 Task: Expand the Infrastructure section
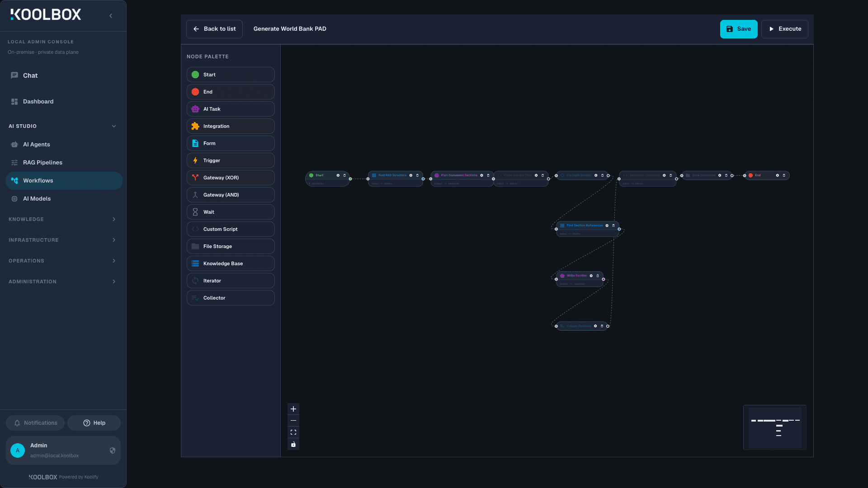point(63,240)
